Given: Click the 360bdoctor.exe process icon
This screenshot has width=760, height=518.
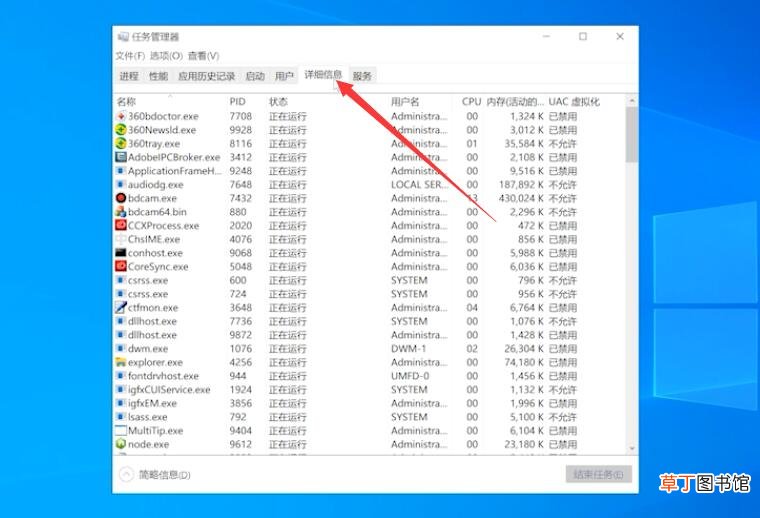Looking at the screenshot, I should coord(121,116).
